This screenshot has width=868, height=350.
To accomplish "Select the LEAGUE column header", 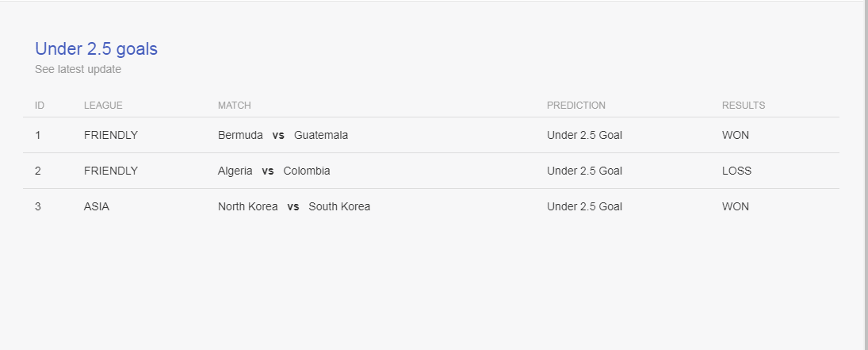I will tap(104, 106).
